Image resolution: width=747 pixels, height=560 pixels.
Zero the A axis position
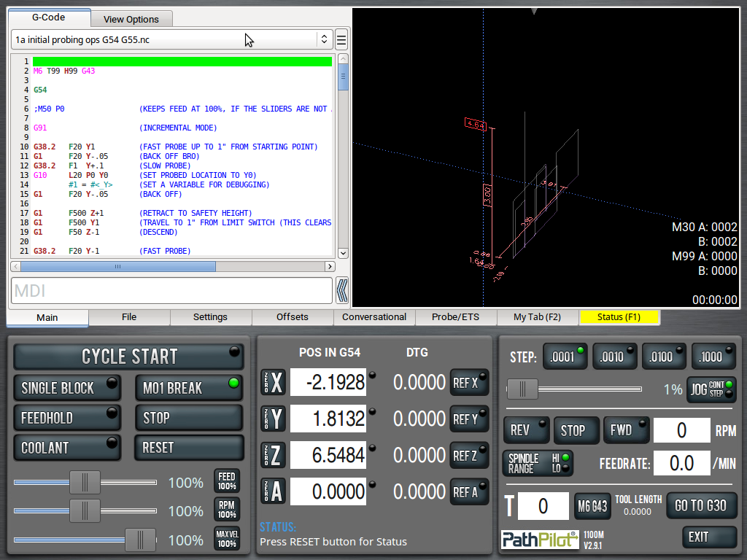273,491
